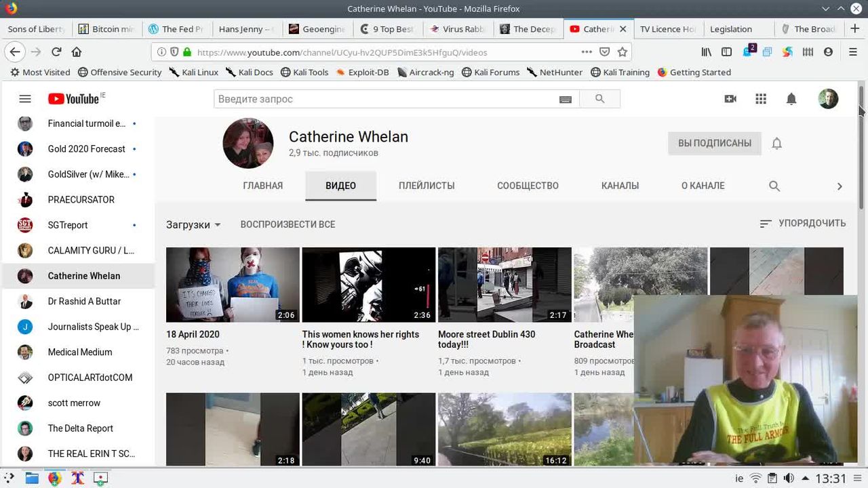The height and width of the screenshot is (488, 868).
Task: Click ВОСПРОИЗВЕСТИ ВСЕ play all button
Action: click(288, 224)
